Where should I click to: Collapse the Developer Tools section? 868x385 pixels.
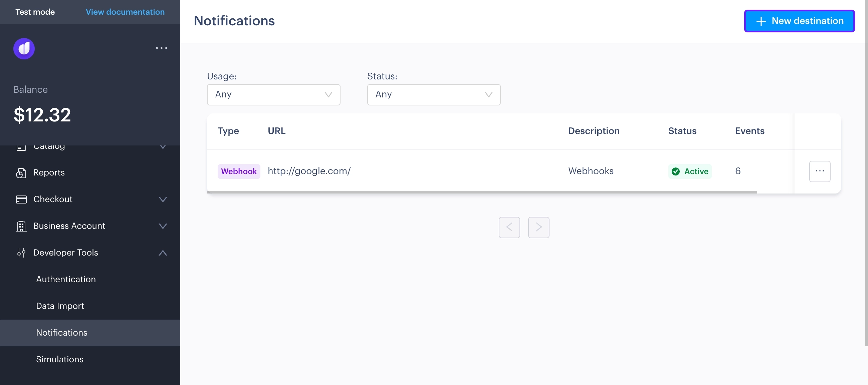(163, 253)
